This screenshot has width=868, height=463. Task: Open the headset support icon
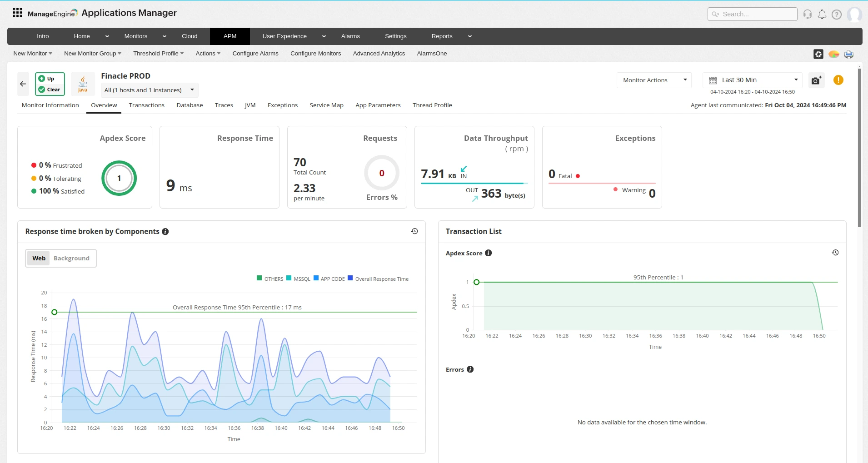[x=807, y=14]
